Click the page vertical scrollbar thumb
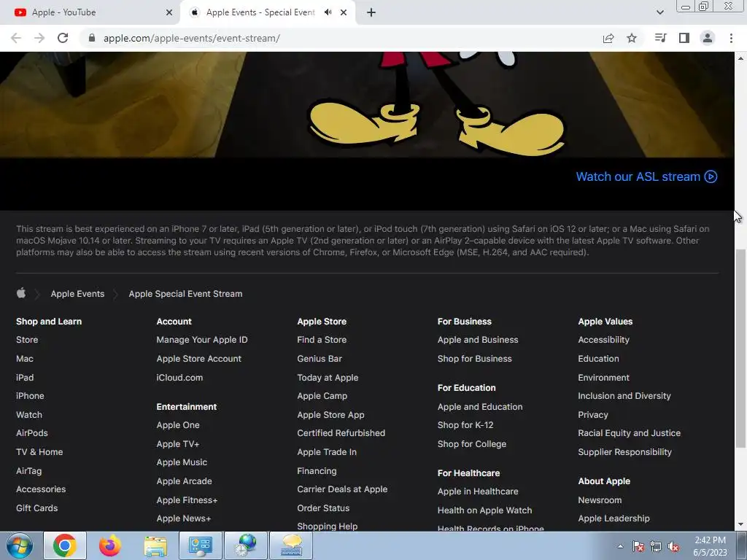The image size is (747, 560). (740, 349)
